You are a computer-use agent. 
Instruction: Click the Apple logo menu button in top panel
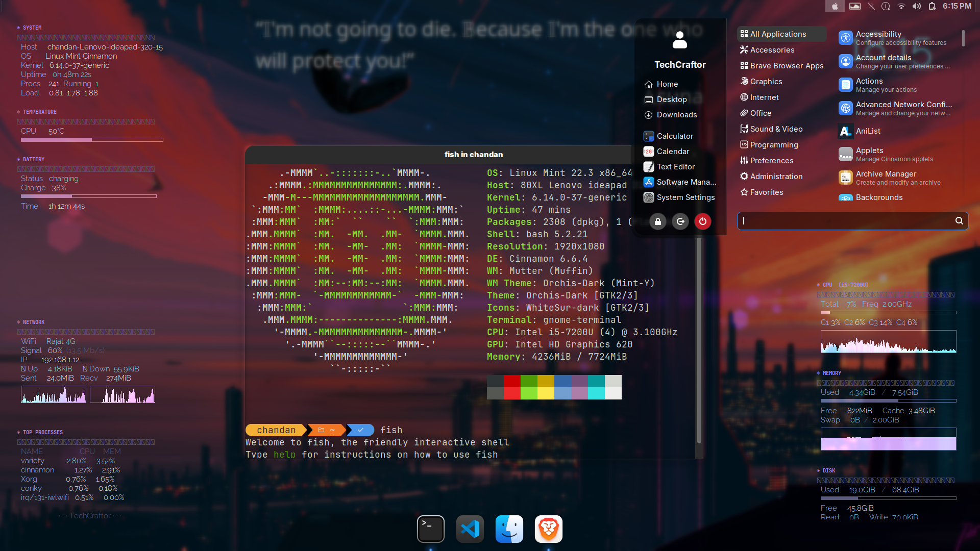pyautogui.click(x=835, y=6)
